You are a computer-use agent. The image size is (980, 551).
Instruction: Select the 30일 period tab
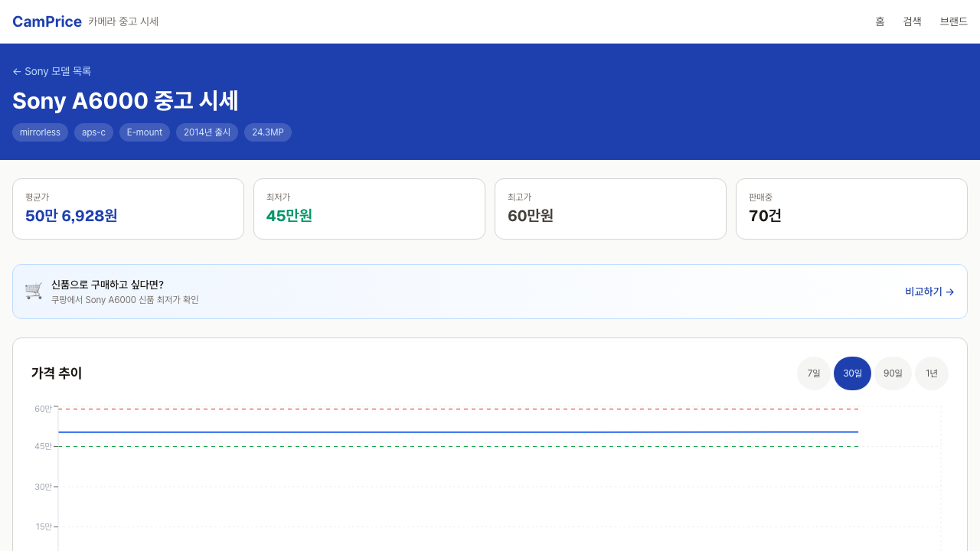[852, 373]
